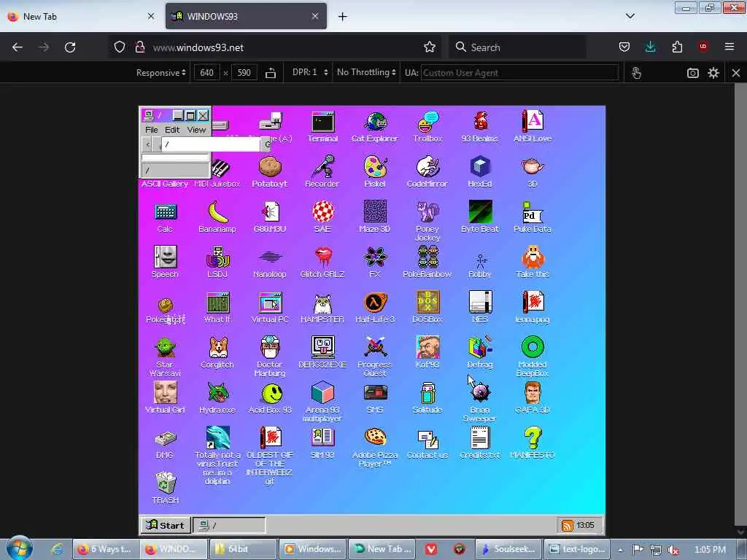Switch to Soulseek taskbar button

tap(508, 549)
